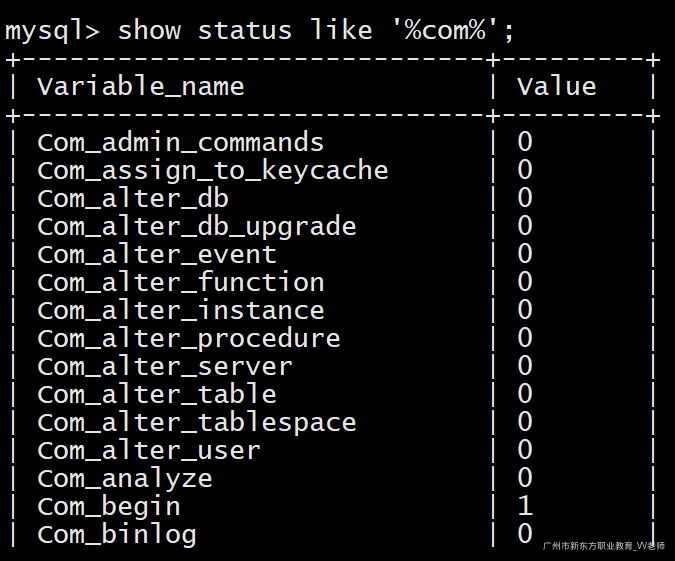
Task: Select the Com_assign_to_keycache entry
Action: tap(213, 171)
